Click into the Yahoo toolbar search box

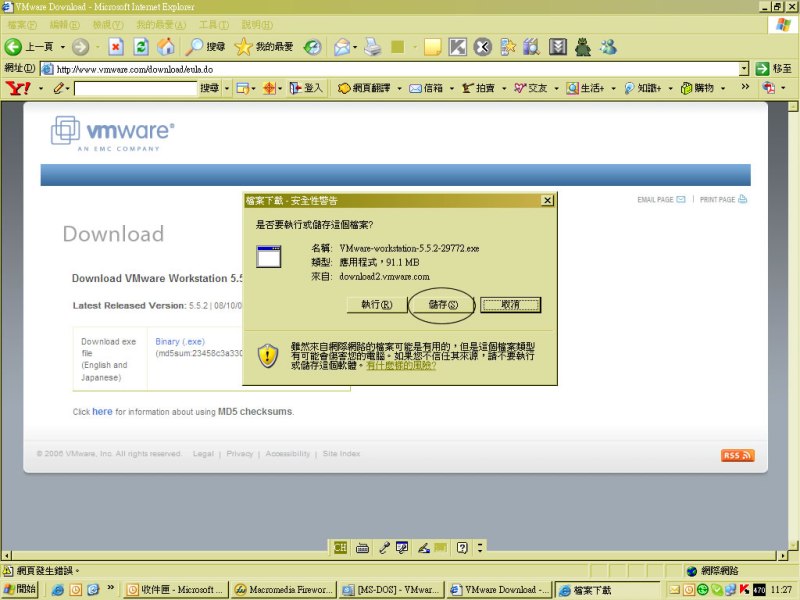click(x=135, y=88)
